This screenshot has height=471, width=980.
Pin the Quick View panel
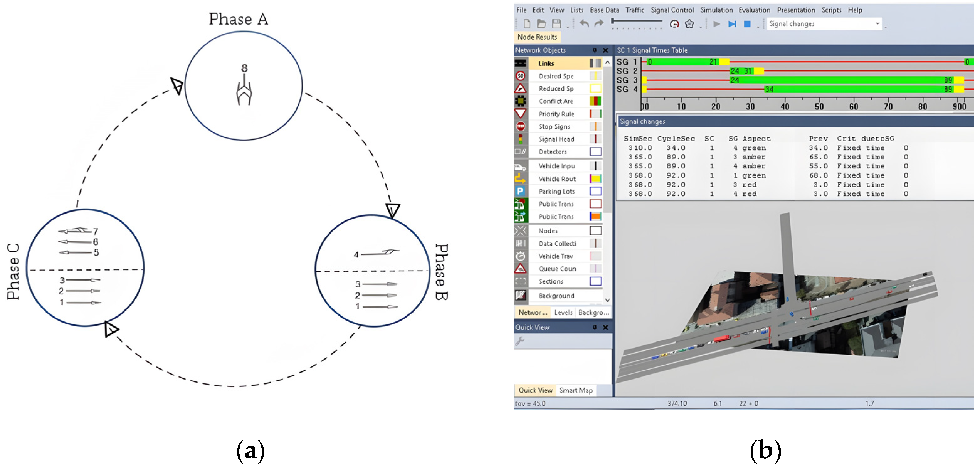595,327
